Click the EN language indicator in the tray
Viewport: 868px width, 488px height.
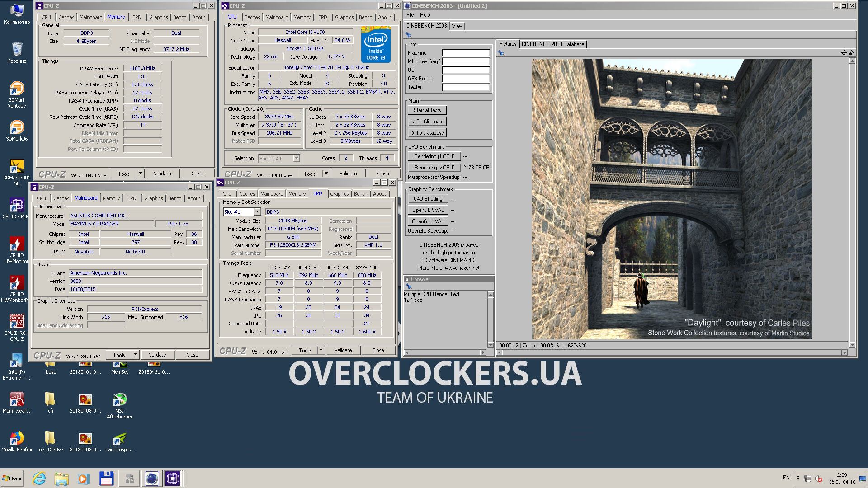[x=786, y=478]
